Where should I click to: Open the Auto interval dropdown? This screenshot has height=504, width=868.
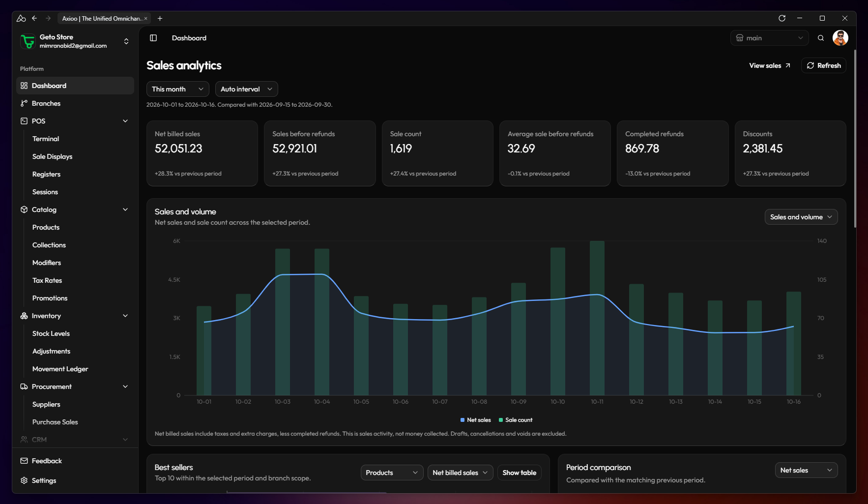(247, 89)
